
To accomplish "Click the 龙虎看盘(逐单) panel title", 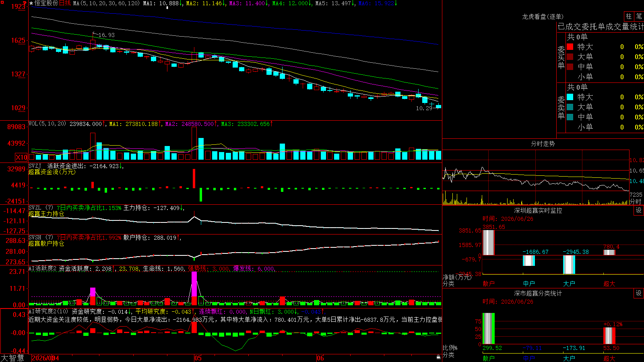I will pyautogui.click(x=543, y=16).
